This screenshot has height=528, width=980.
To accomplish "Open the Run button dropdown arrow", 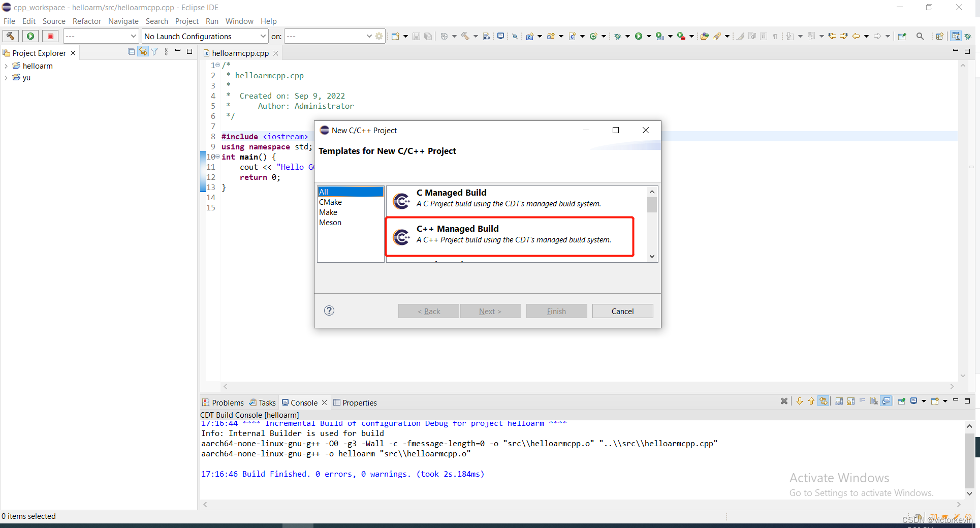I will tap(649, 36).
